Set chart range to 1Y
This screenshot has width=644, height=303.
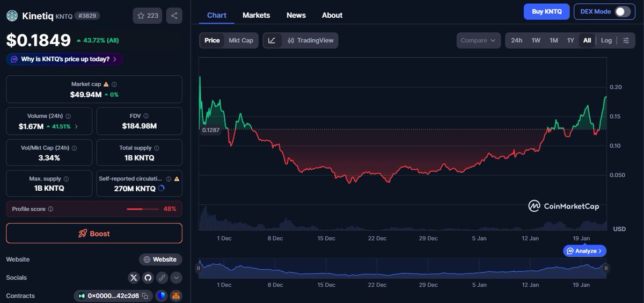pyautogui.click(x=570, y=40)
